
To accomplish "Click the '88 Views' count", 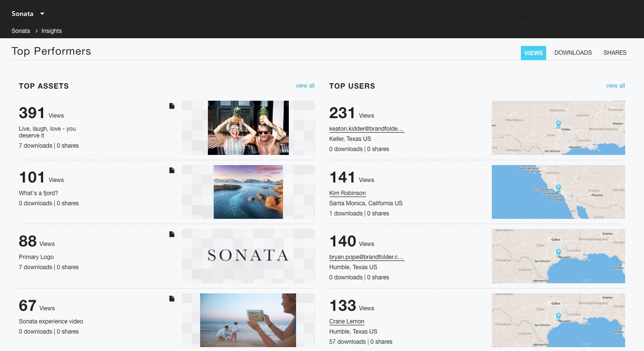I will point(37,241).
